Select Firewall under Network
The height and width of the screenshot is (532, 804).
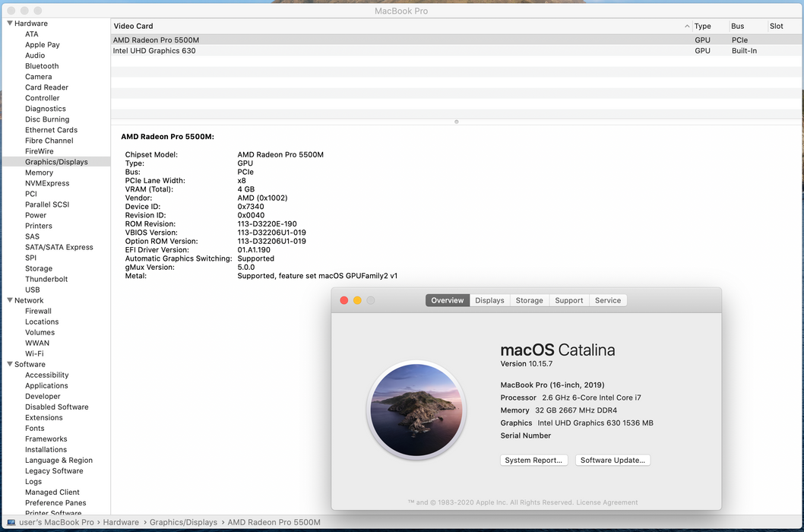(x=39, y=311)
